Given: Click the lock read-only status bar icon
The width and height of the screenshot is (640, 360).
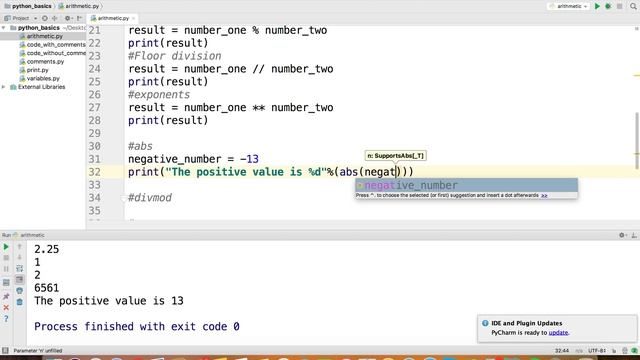Looking at the screenshot, I should click(x=614, y=351).
